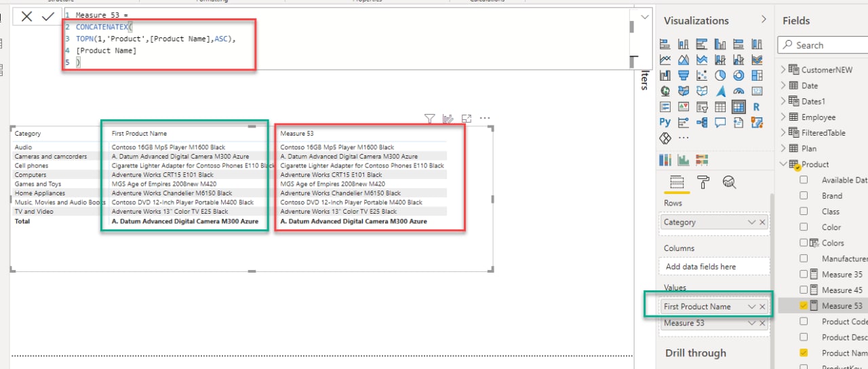The image size is (868, 369).
Task: Switch to the Format paint roller tab
Action: [703, 181]
